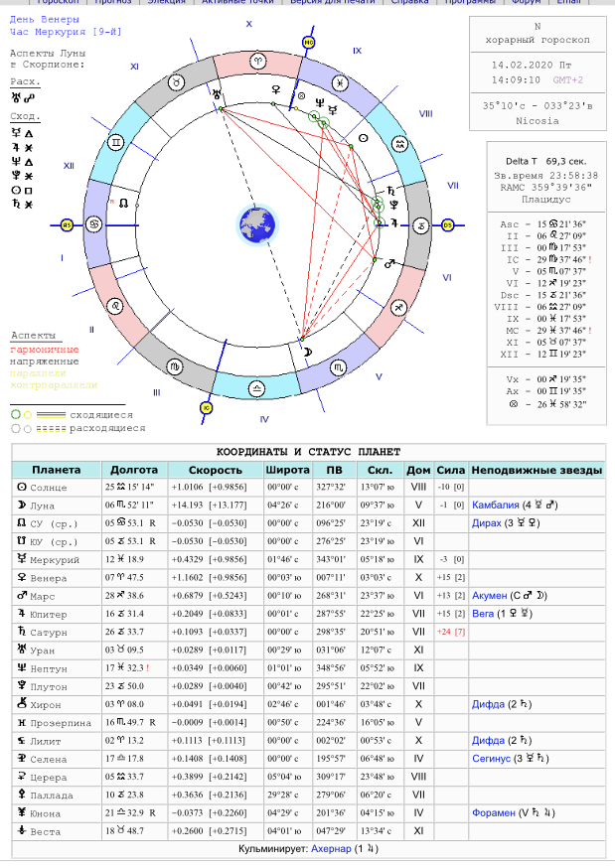Open the Дифда link in the Лилит row

click(488, 740)
